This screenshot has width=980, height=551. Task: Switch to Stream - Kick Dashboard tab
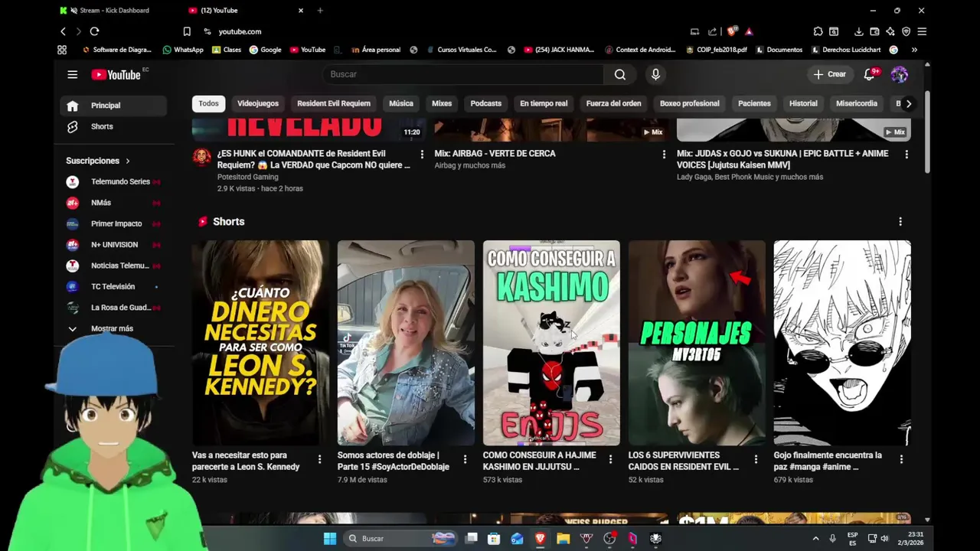click(115, 11)
